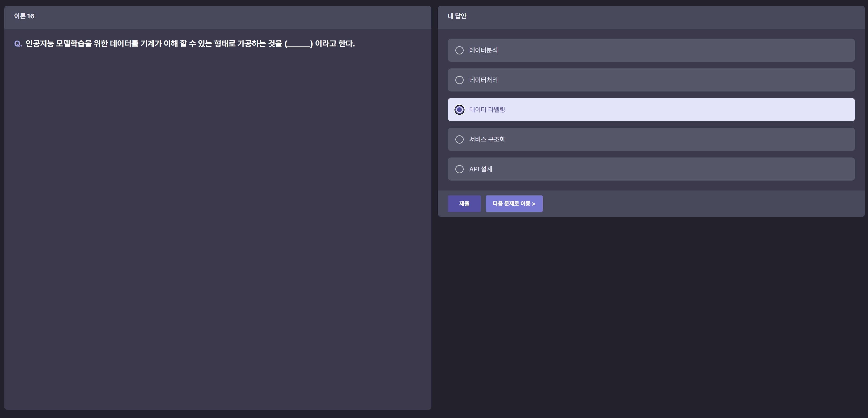
Task: Click the API 설계 label text
Action: (x=480, y=169)
